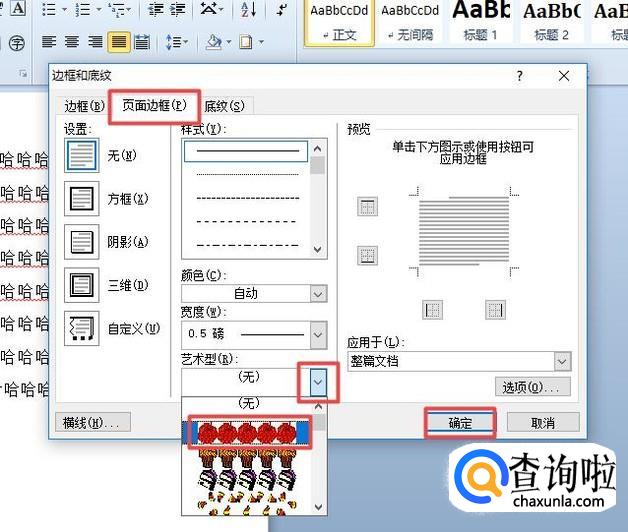The image size is (628, 532).
Task: Expand the bullet list dropdown arrow
Action: tap(64, 9)
